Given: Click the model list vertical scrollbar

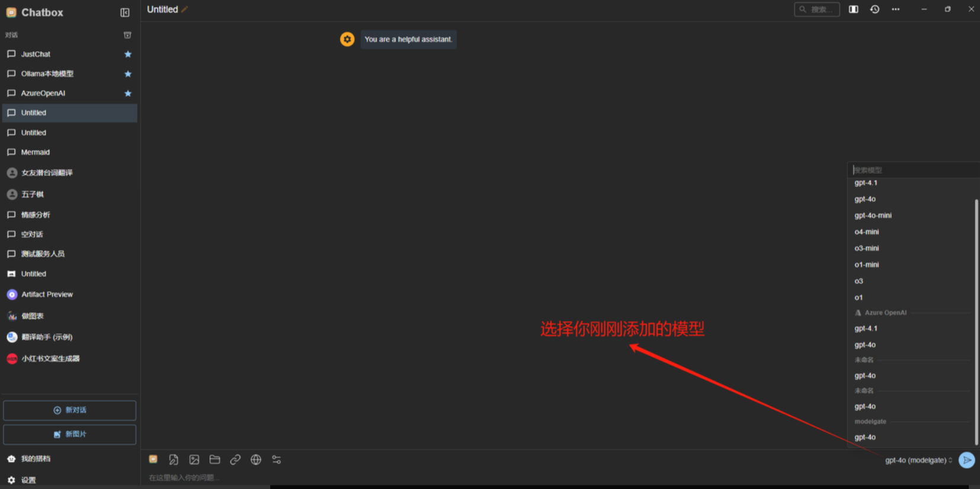Looking at the screenshot, I should coord(976,320).
